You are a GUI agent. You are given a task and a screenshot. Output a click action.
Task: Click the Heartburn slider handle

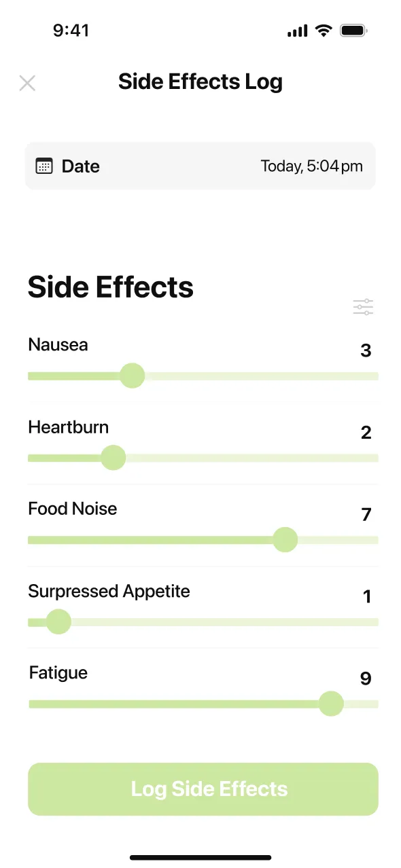coord(114,458)
